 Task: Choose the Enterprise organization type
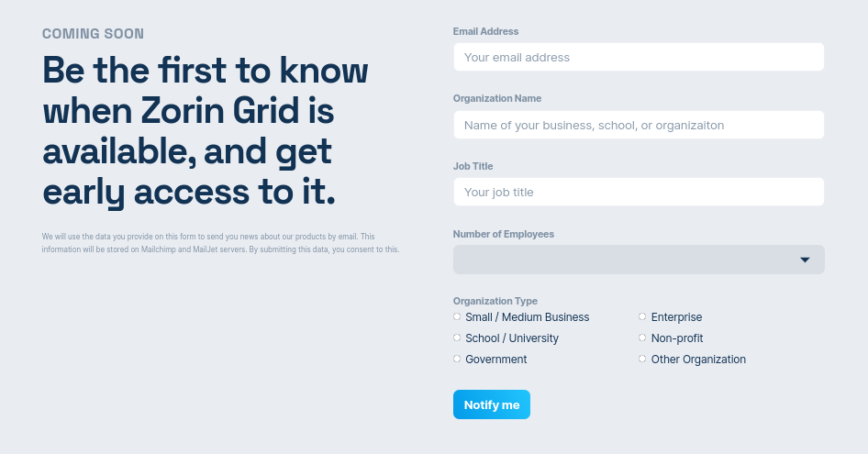click(x=643, y=316)
